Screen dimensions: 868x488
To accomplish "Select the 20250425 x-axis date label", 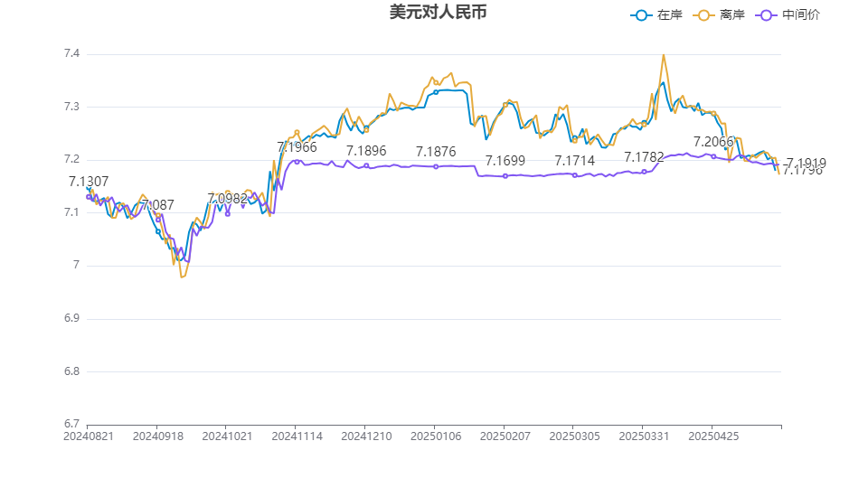I will click(712, 436).
